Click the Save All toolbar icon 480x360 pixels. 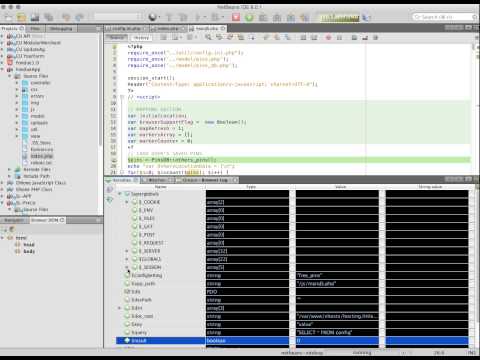49,17
